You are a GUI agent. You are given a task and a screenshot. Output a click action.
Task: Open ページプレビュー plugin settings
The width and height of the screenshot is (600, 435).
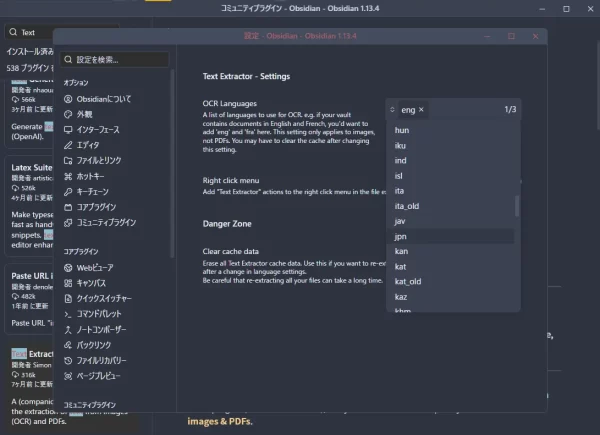pyautogui.click(x=92, y=376)
